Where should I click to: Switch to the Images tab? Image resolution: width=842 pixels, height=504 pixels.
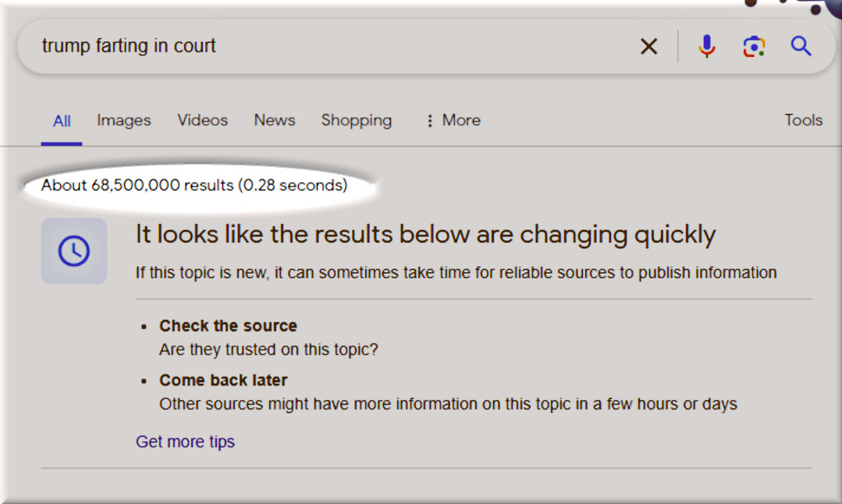pos(123,120)
